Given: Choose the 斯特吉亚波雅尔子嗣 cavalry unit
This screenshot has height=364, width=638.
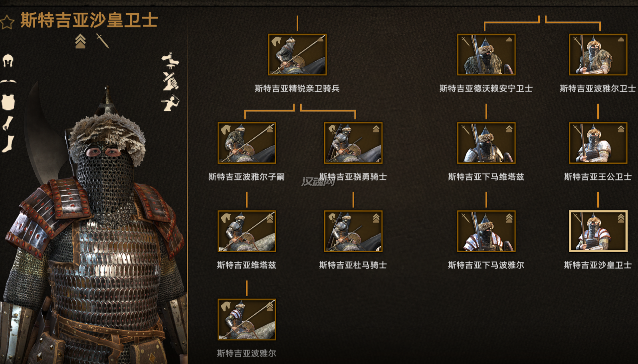Looking at the screenshot, I should 247,143.
